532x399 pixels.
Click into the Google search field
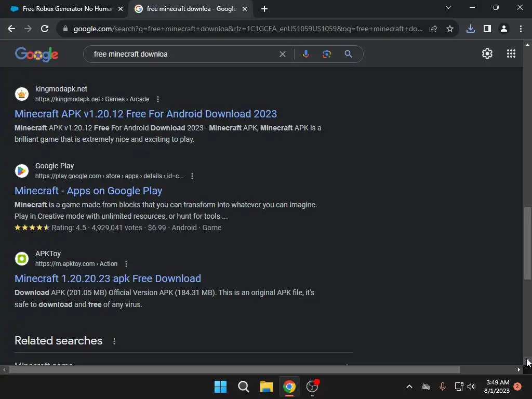point(183,54)
